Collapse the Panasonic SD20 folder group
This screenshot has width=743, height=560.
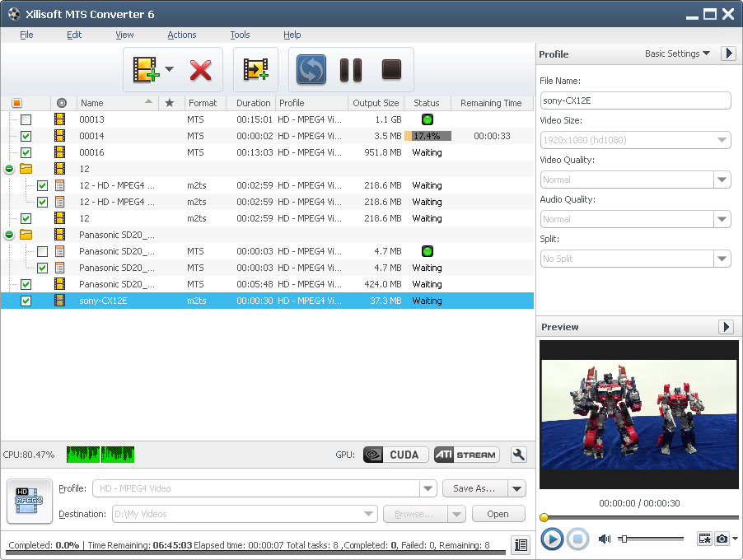coord(9,235)
